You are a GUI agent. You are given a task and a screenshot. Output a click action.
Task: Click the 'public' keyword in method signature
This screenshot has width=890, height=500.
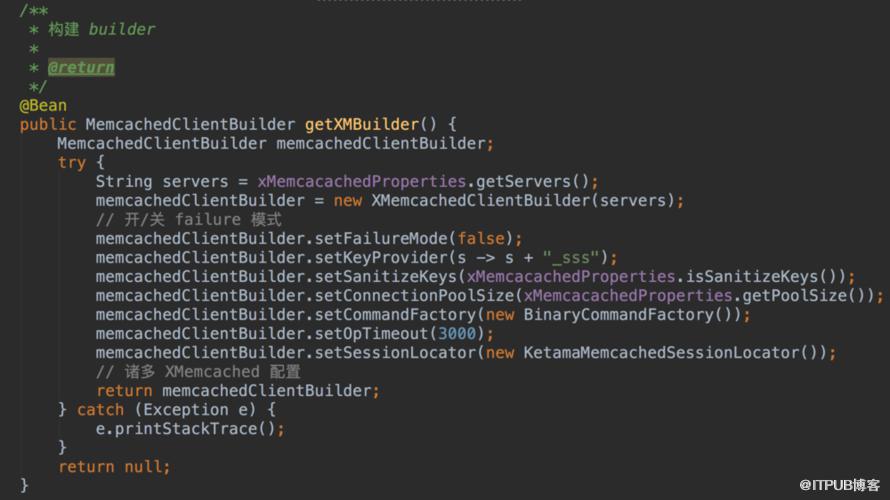(x=48, y=125)
